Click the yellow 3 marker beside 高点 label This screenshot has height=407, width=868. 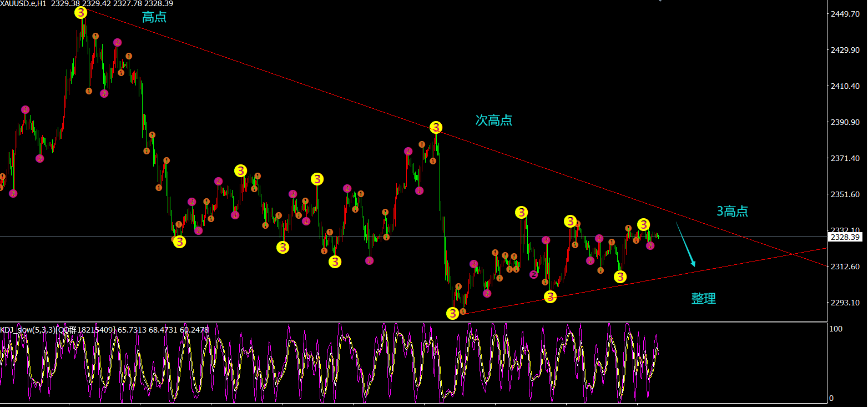[x=81, y=12]
